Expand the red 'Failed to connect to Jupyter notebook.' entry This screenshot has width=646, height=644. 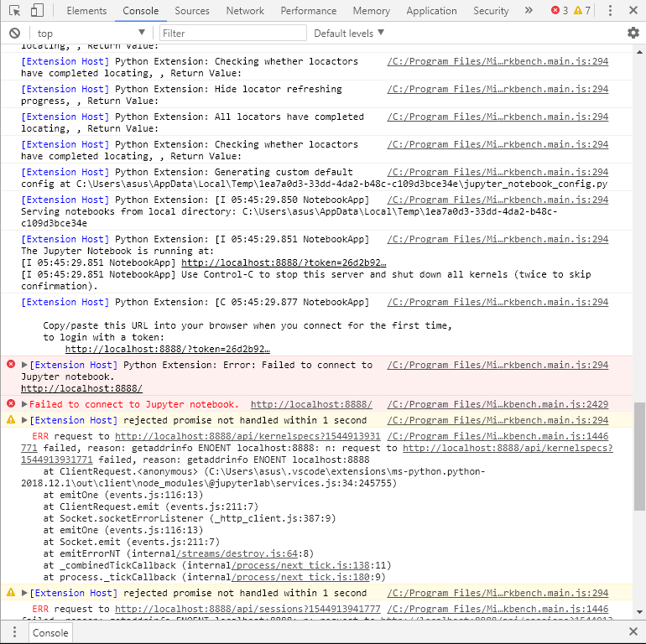coord(24,404)
